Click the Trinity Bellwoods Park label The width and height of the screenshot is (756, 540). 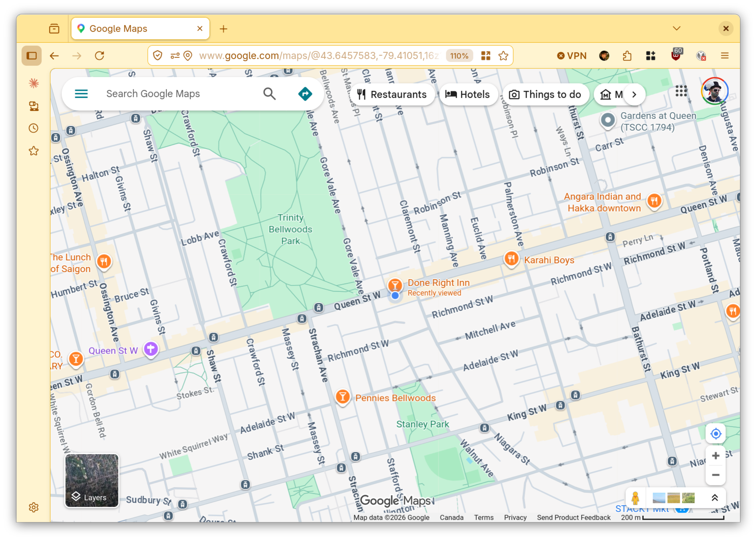pyautogui.click(x=290, y=229)
